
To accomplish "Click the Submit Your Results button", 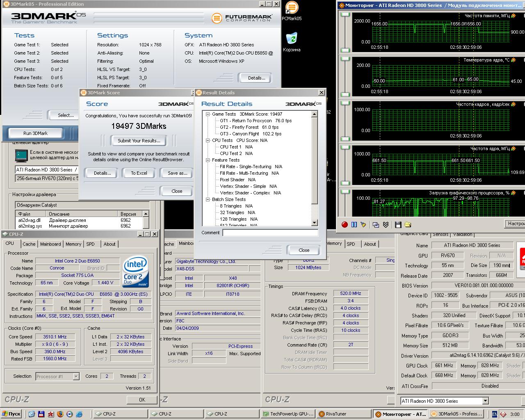I will (139, 141).
